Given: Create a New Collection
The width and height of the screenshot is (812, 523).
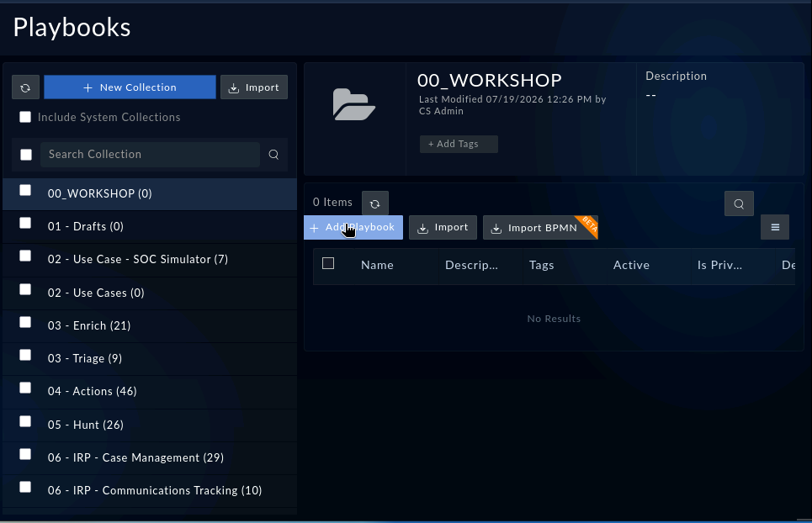Looking at the screenshot, I should 130,87.
